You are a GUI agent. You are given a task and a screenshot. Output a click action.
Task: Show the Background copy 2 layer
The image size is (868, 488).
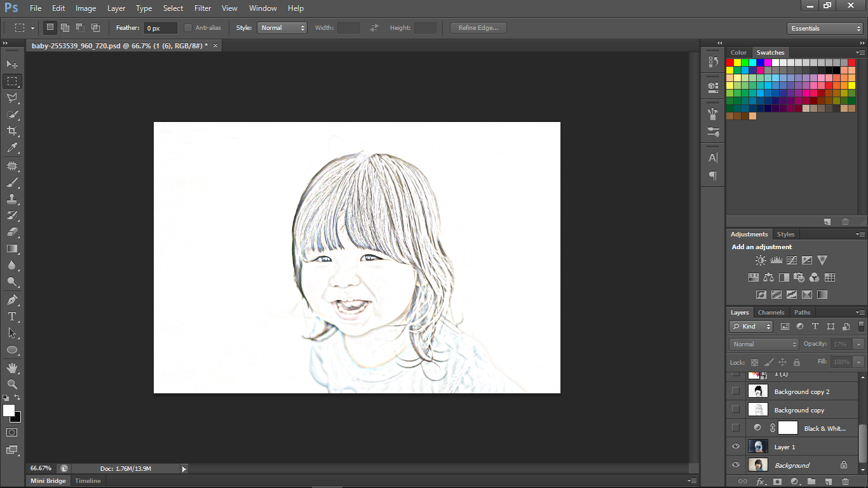pyautogui.click(x=736, y=391)
